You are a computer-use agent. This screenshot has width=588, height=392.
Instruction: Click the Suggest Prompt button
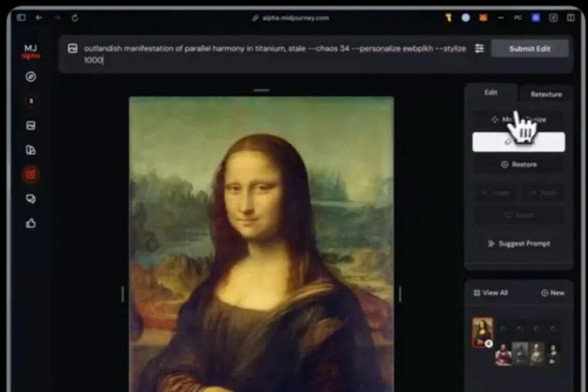(x=518, y=244)
